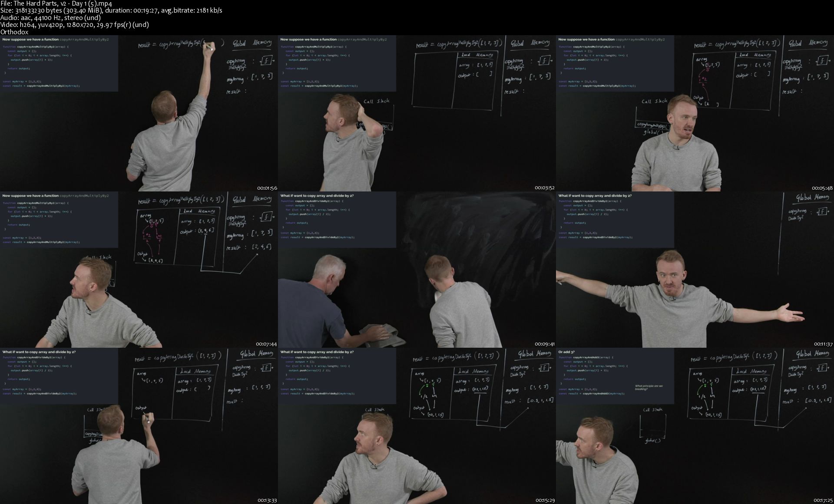834x504 pixels.
Task: Click the 'Or add 3?' slide heading
Action: [x=566, y=352]
